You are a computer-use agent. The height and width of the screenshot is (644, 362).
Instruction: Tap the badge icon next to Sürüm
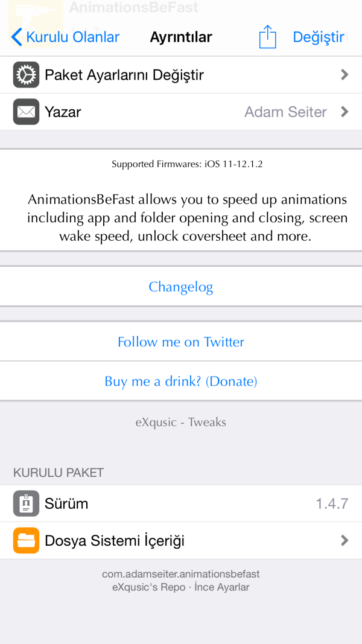point(26,503)
